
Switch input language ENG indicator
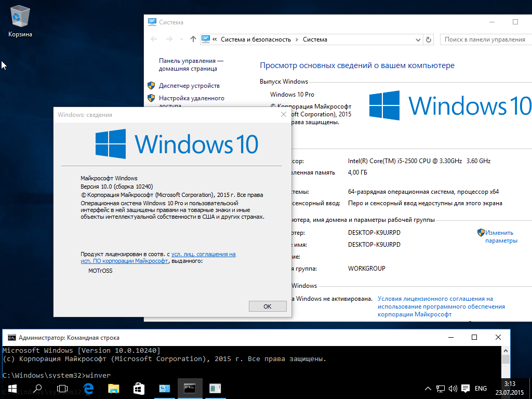(481, 389)
